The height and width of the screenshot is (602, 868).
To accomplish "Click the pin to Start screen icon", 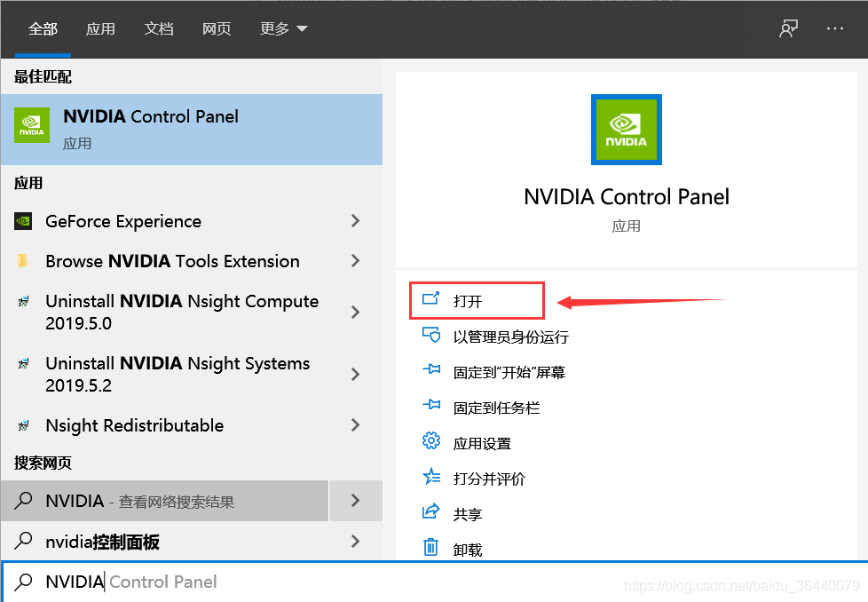I will (x=431, y=369).
